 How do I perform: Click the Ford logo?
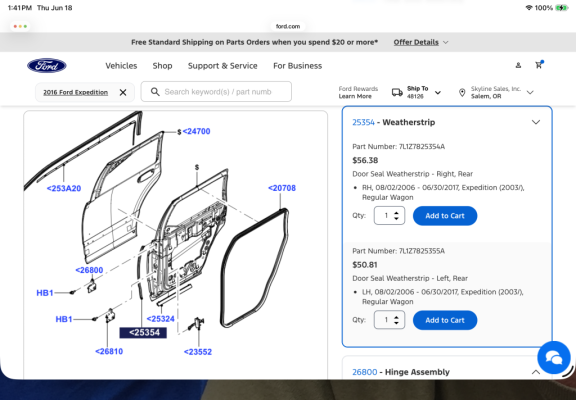click(47, 66)
